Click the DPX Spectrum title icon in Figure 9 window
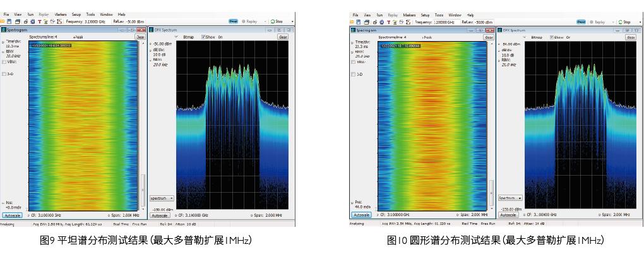 [x=151, y=30]
